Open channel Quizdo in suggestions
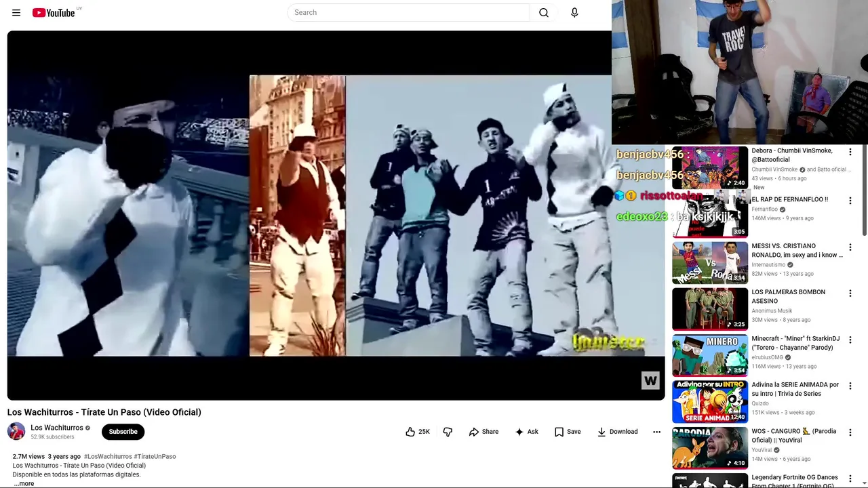 [759, 403]
